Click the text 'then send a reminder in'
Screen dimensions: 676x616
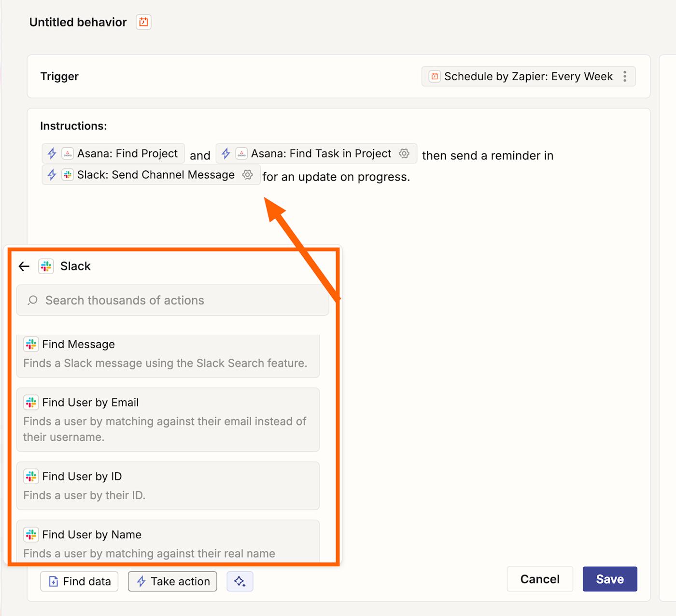[488, 155]
